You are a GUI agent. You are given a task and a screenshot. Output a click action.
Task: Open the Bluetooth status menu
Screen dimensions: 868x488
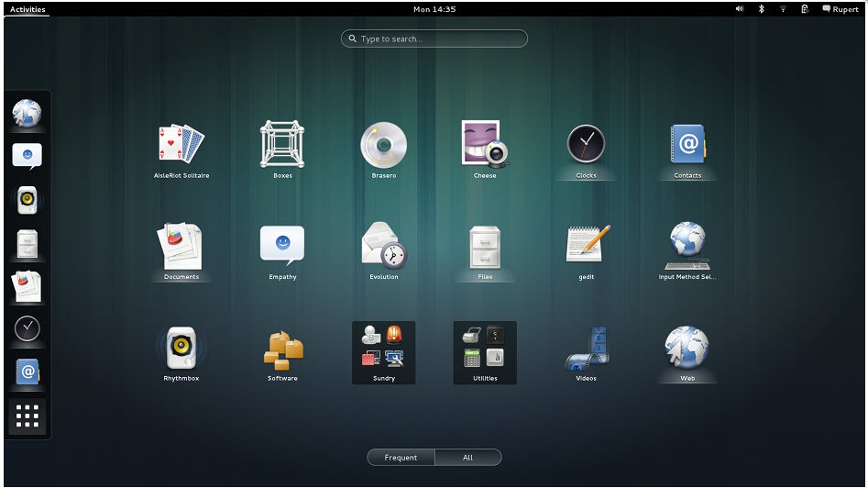click(761, 9)
